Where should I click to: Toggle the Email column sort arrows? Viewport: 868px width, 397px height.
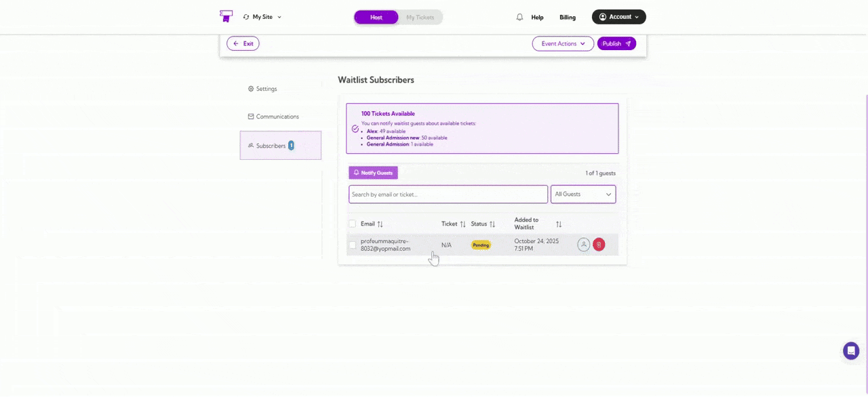380,224
